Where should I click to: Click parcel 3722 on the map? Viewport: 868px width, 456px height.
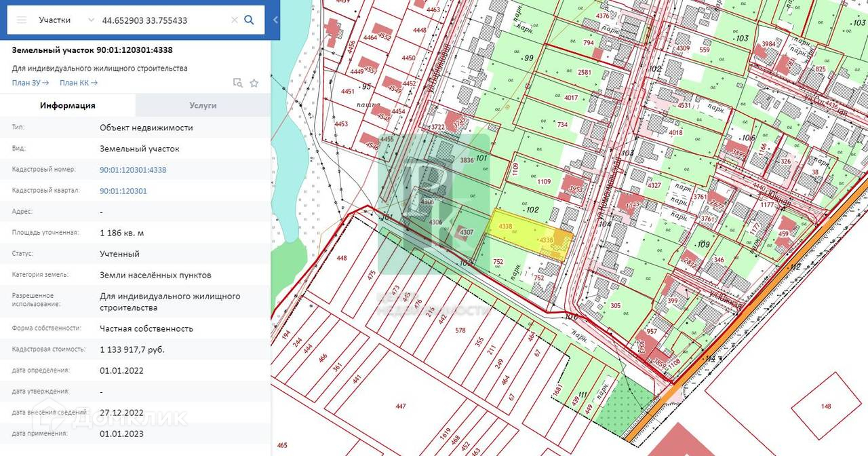[438, 128]
